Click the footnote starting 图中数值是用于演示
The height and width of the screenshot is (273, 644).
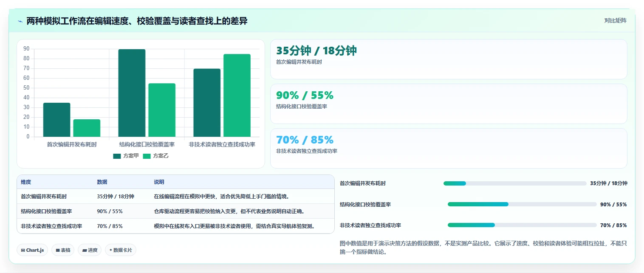click(483, 248)
